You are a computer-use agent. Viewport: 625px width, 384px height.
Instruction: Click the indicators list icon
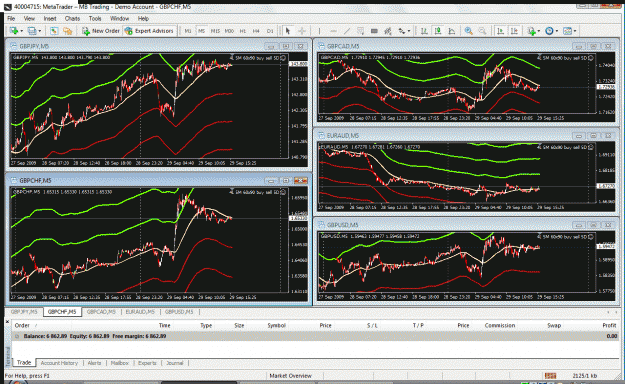(x=531, y=31)
